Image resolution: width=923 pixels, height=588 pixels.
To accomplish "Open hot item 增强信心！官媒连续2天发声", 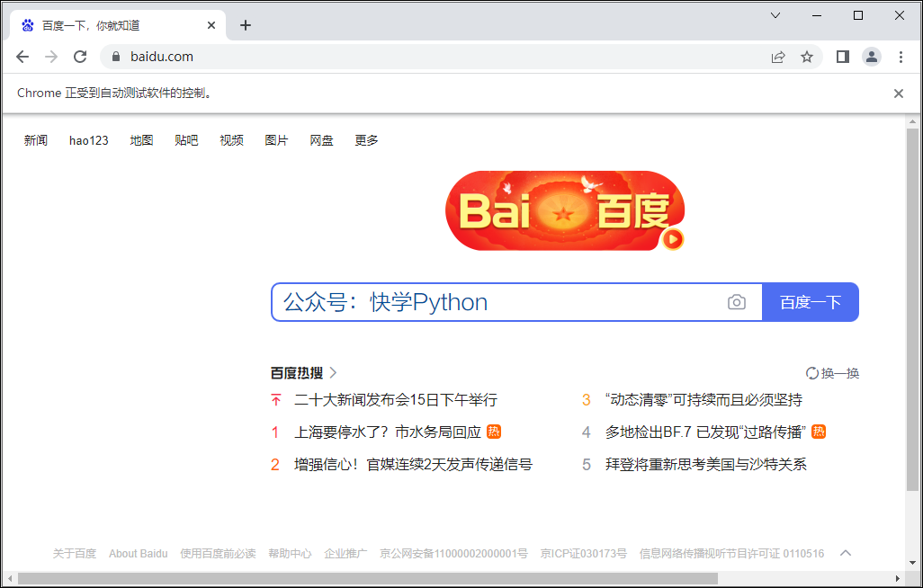I will 413,465.
